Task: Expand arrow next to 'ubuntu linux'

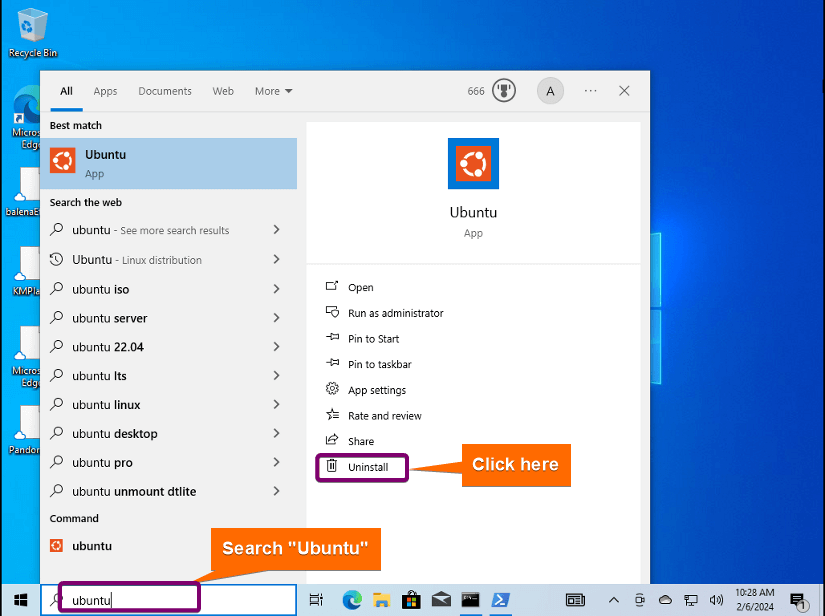Action: [277, 404]
